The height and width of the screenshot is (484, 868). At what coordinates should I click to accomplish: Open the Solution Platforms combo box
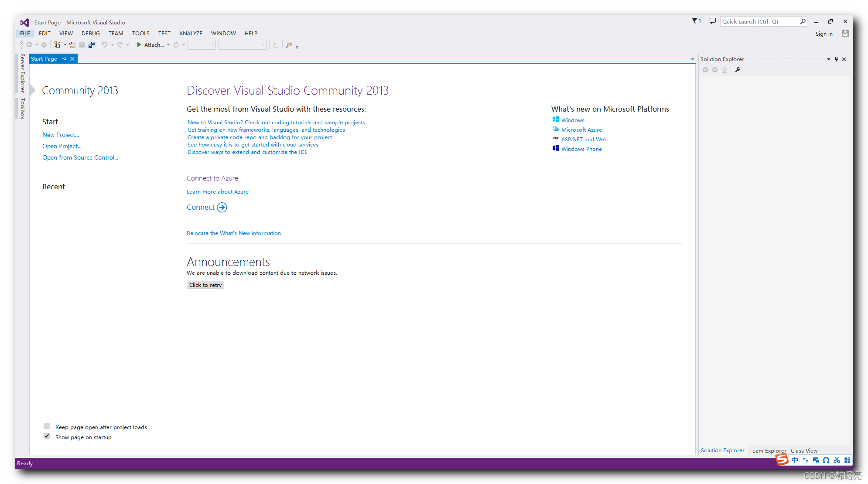(243, 45)
